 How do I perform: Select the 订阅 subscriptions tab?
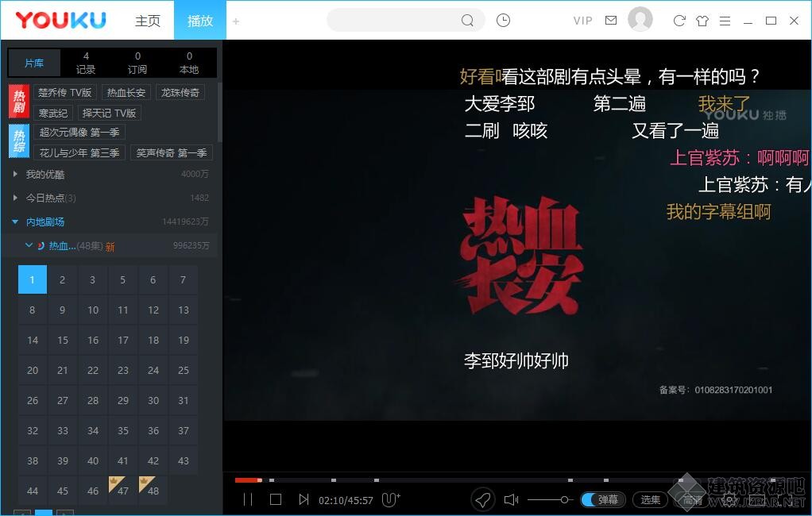tap(137, 63)
